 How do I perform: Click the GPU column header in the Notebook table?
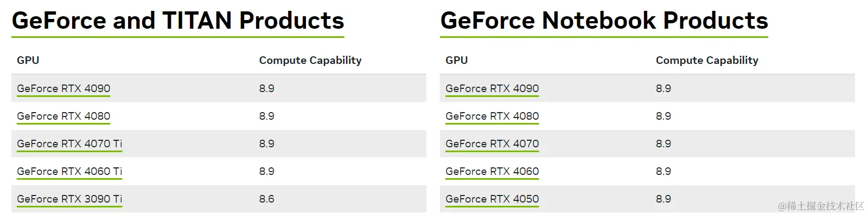pos(457,60)
